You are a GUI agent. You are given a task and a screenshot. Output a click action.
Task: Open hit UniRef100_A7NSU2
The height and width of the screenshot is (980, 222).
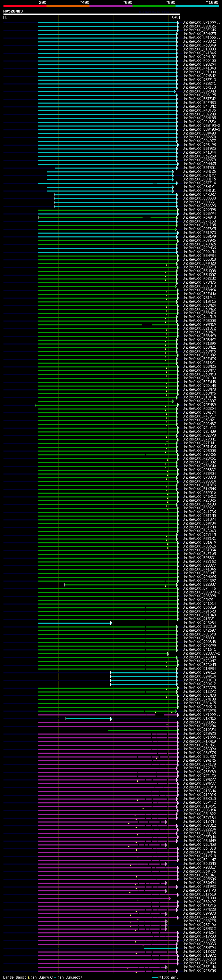(199, 76)
